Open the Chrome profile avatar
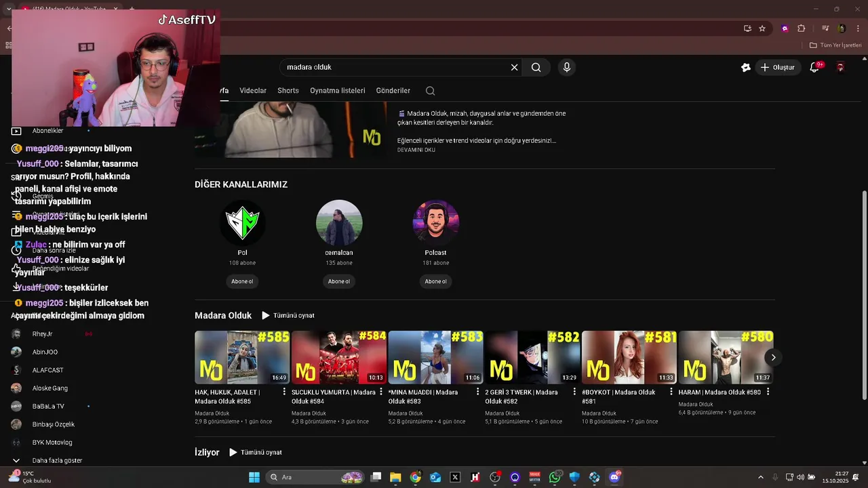This screenshot has width=868, height=488. point(842,28)
